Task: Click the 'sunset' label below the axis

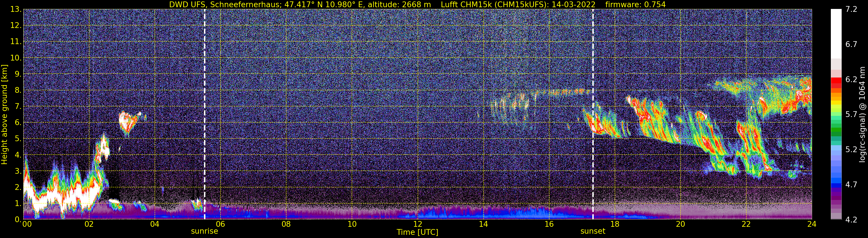Action: pos(593,231)
